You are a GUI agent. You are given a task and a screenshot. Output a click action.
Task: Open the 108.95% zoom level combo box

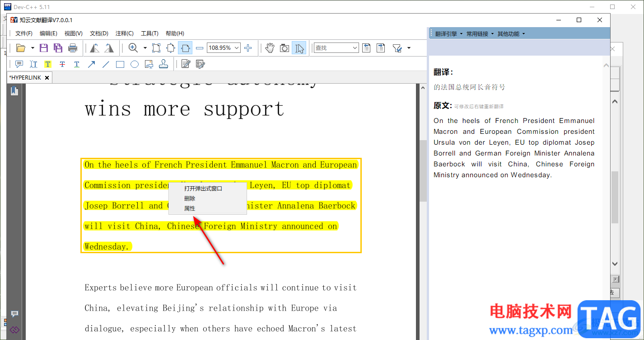coord(224,48)
